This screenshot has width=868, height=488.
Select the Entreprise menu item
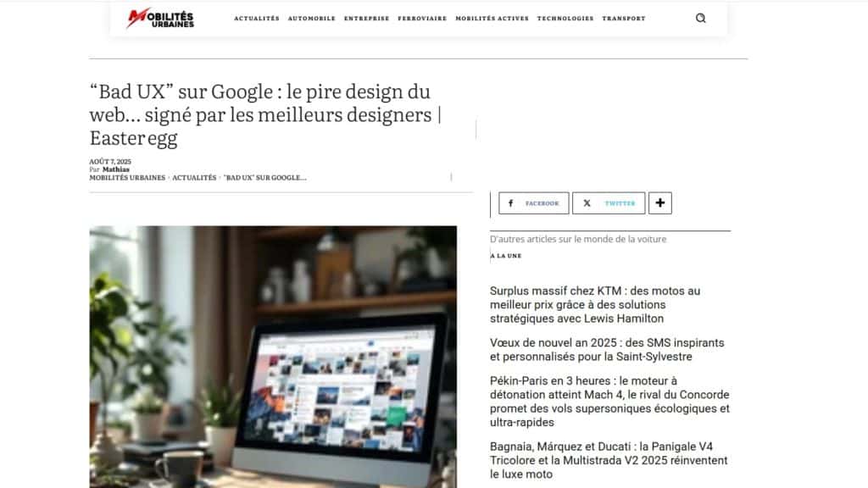tap(366, 19)
